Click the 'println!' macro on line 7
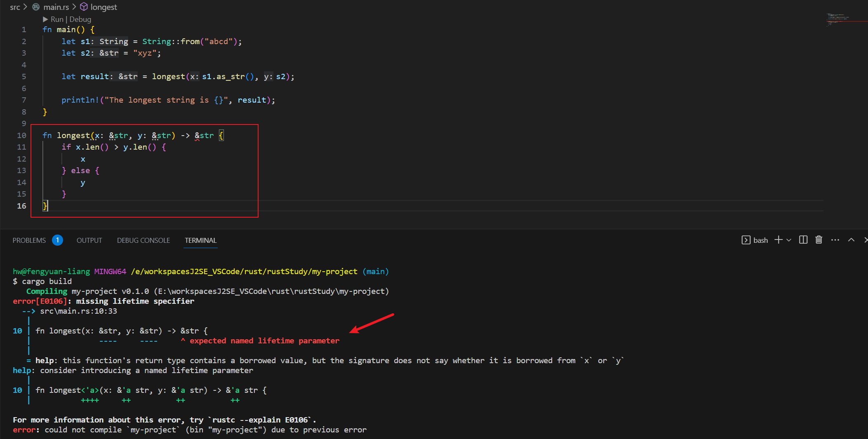Screen dimensions: 868x439 pos(80,100)
